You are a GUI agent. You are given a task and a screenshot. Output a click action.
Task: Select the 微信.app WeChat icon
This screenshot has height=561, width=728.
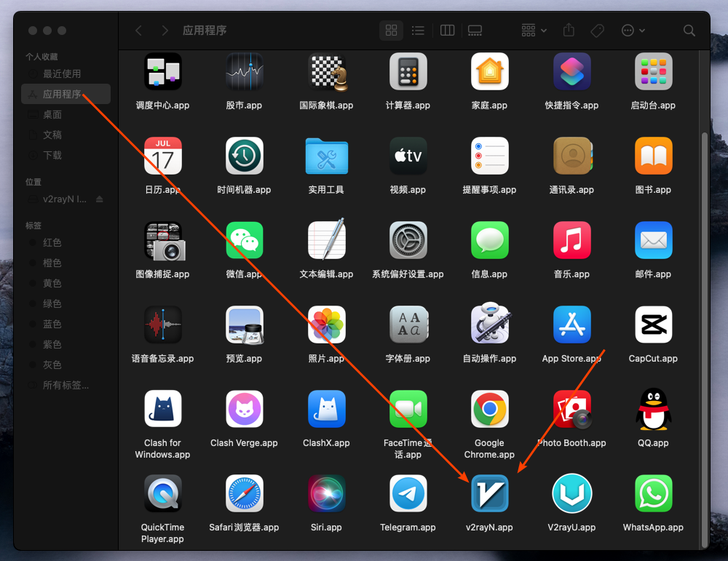point(244,240)
